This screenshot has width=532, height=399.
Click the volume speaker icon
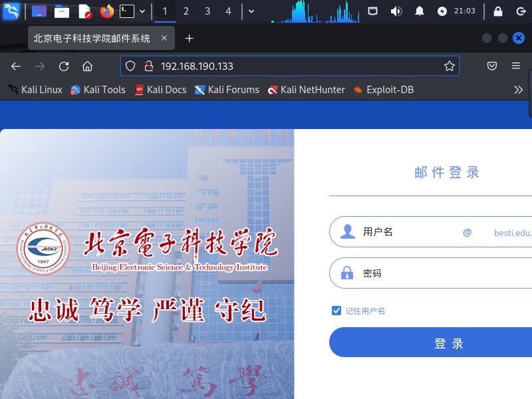pyautogui.click(x=396, y=11)
